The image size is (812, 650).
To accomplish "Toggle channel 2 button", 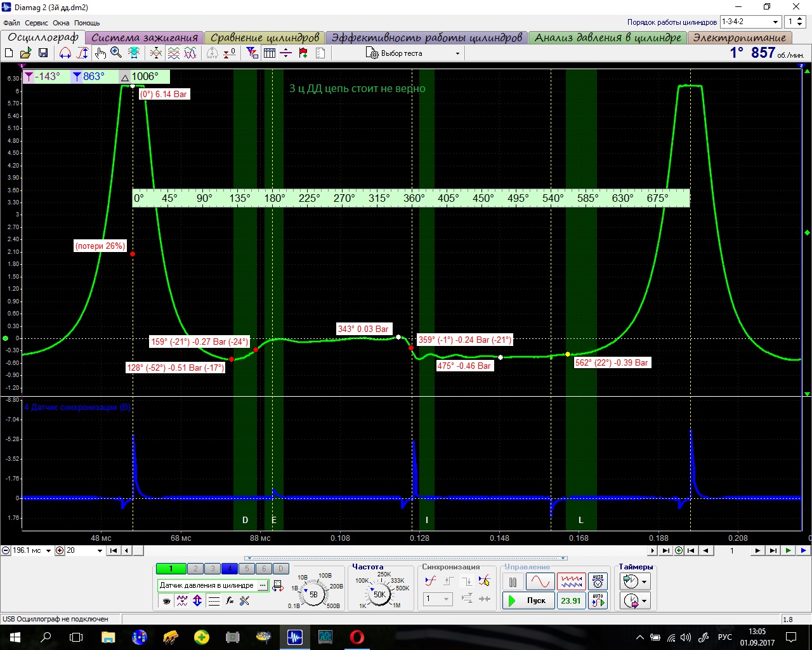I will [195, 569].
